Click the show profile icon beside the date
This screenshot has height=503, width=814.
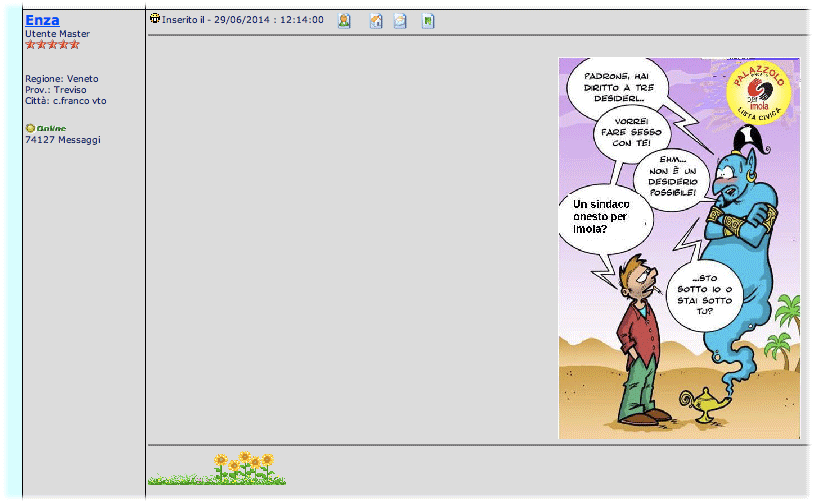pos(344,21)
